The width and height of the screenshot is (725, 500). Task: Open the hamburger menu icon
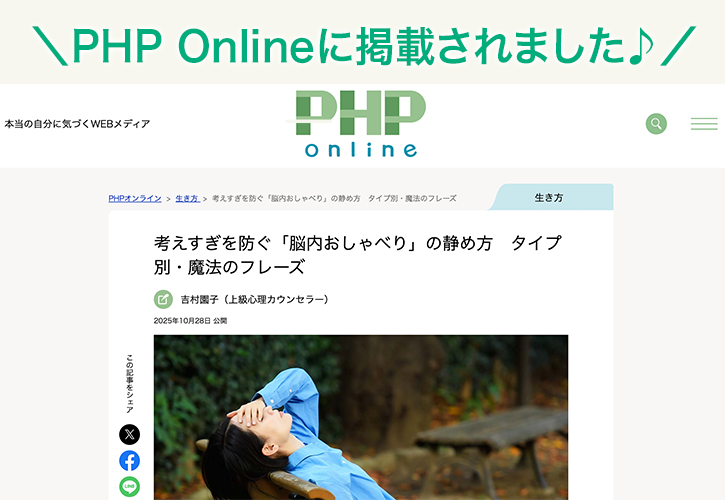pos(704,123)
